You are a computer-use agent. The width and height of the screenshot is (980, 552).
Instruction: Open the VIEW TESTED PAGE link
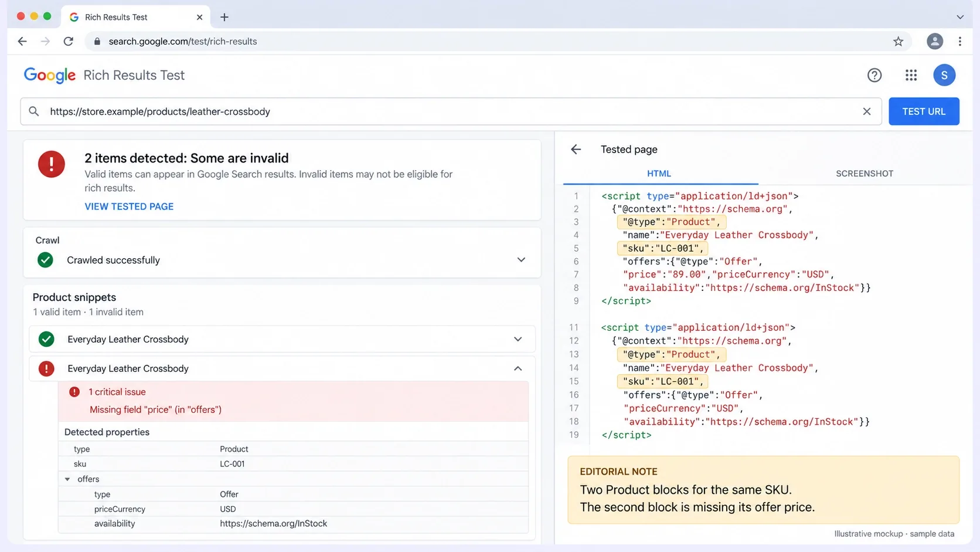(x=129, y=206)
